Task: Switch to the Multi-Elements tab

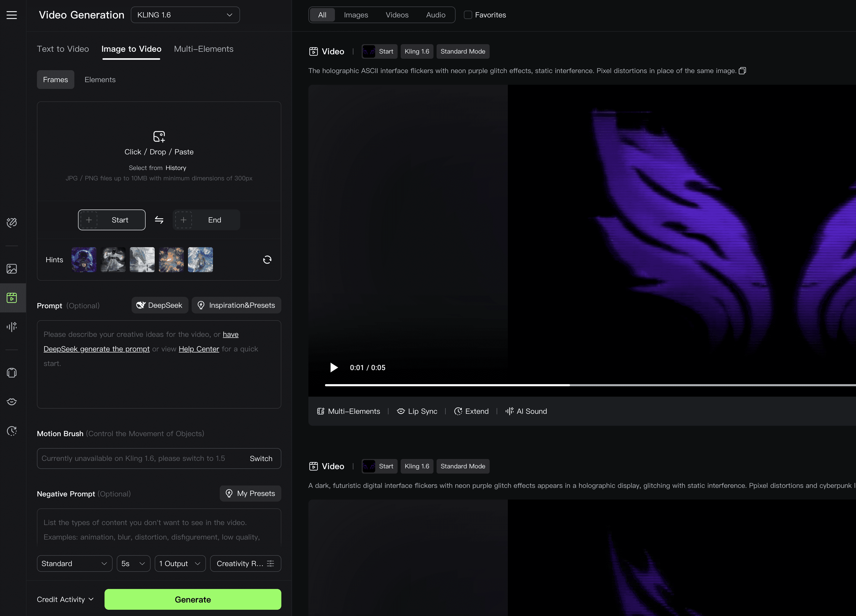Action: 204,49
